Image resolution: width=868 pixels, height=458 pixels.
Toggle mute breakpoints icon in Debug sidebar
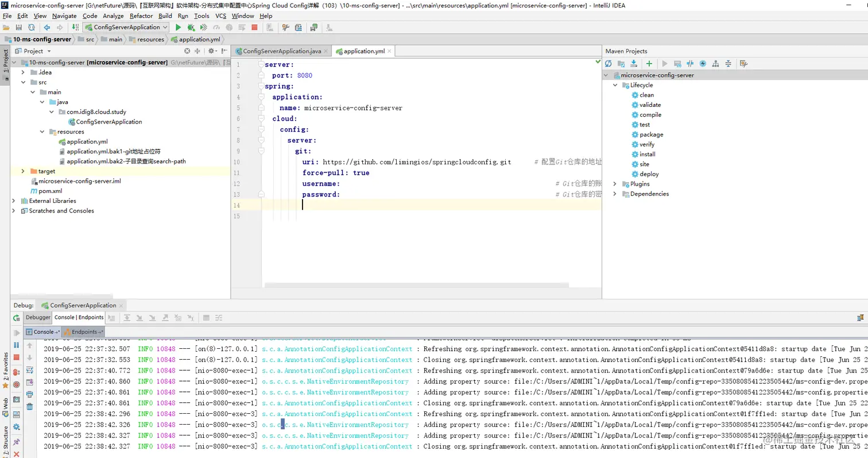[x=17, y=384]
